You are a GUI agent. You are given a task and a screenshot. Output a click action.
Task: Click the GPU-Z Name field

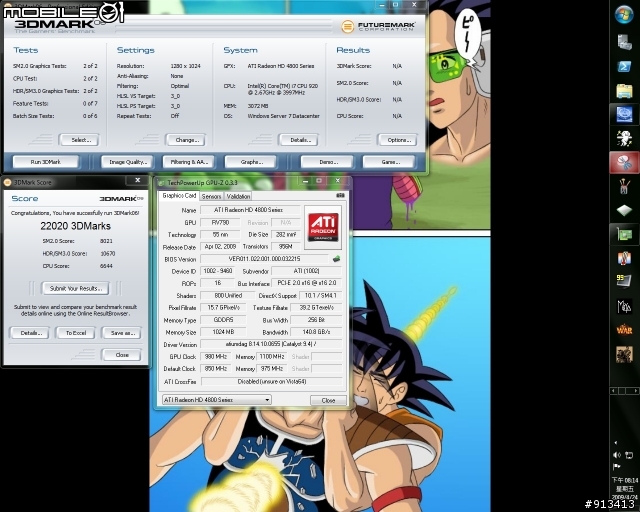tap(250, 210)
